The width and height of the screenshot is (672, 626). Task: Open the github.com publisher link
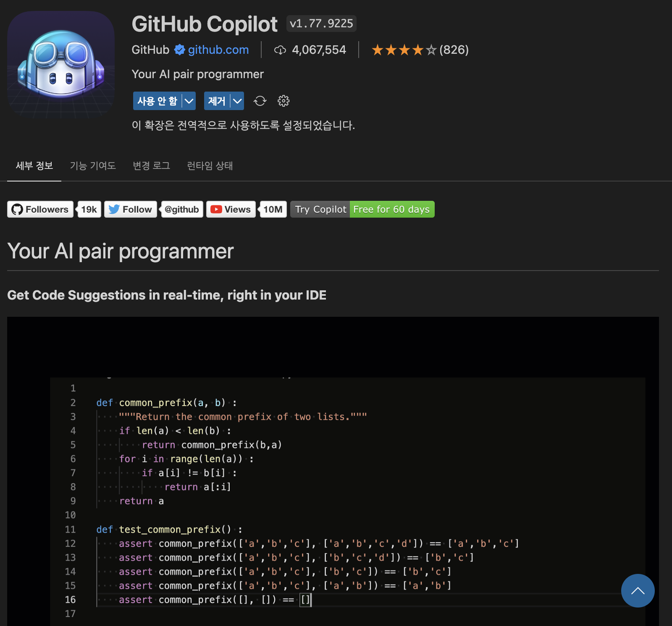[218, 50]
